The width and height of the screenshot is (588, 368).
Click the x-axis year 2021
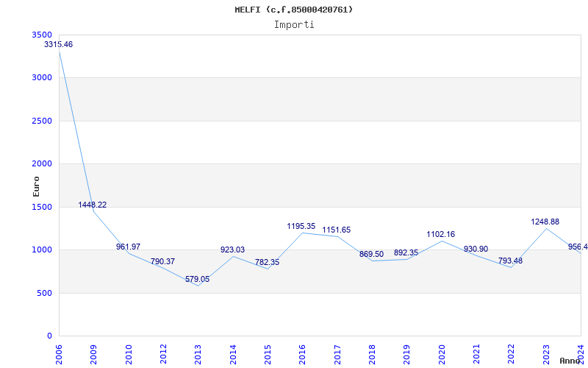[x=476, y=354]
